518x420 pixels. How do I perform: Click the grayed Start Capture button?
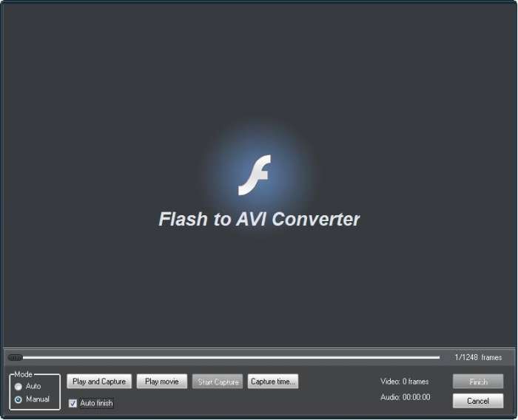pyautogui.click(x=218, y=382)
